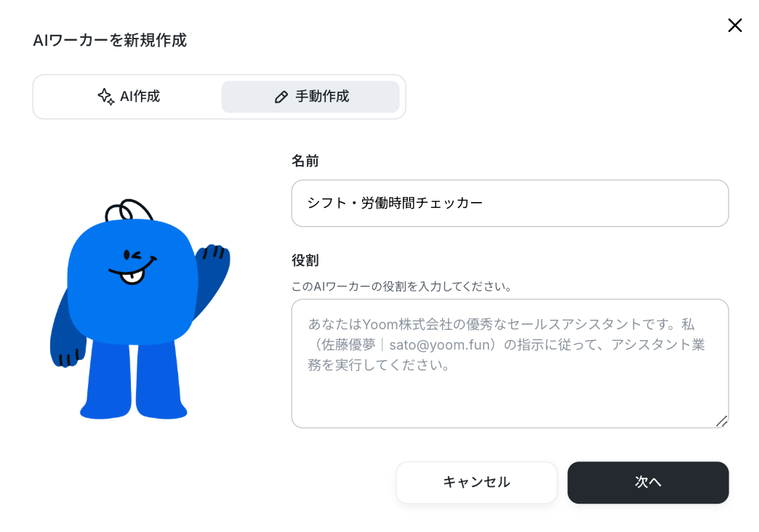Proceed with the 次へ button
Image resolution: width=759 pixels, height=532 pixels.
click(648, 482)
